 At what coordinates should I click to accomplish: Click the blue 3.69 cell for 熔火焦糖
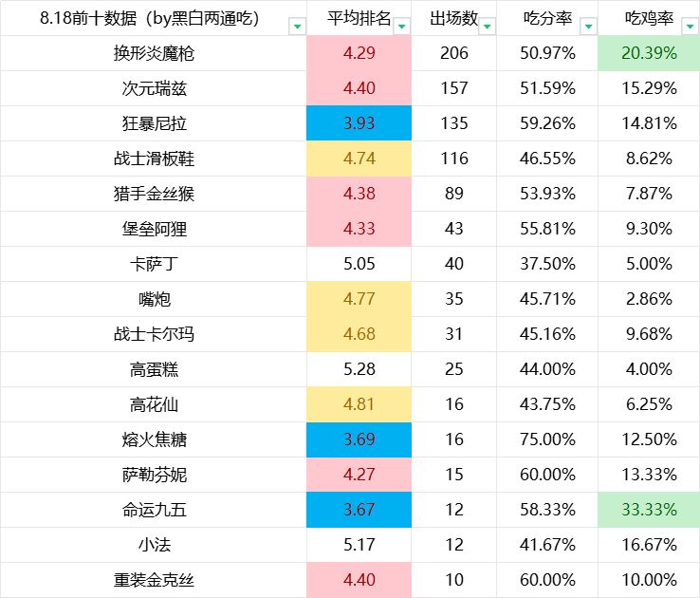(359, 439)
